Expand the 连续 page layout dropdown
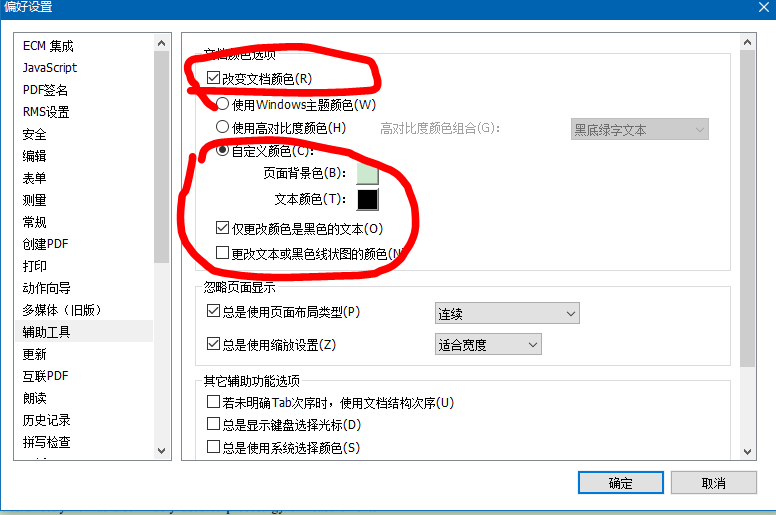The height and width of the screenshot is (515, 776). (507, 314)
